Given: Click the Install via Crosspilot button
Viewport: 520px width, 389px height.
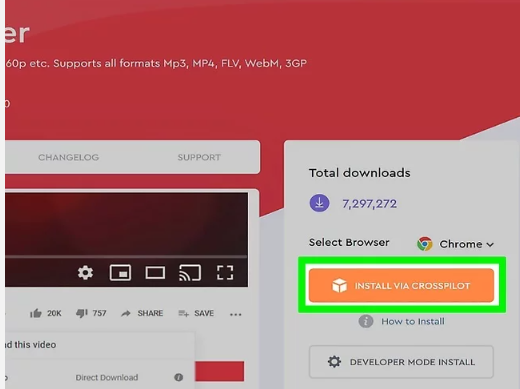Looking at the screenshot, I should tap(401, 285).
